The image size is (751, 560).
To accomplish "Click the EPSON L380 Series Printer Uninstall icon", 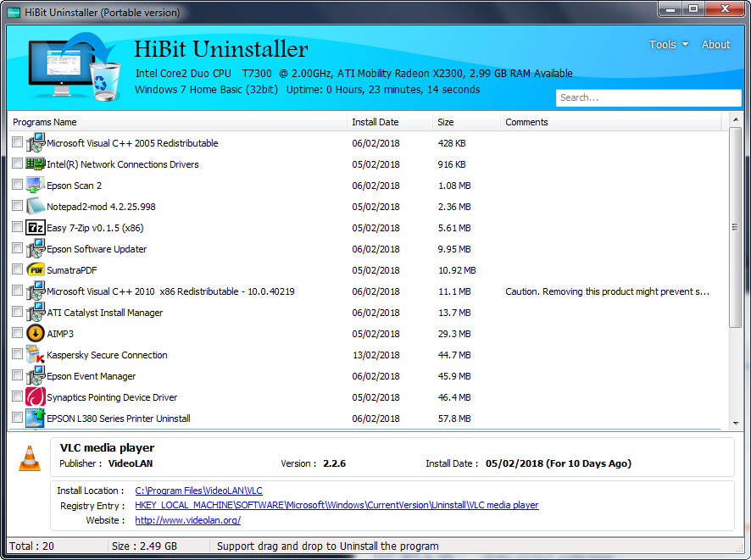I will pyautogui.click(x=36, y=418).
